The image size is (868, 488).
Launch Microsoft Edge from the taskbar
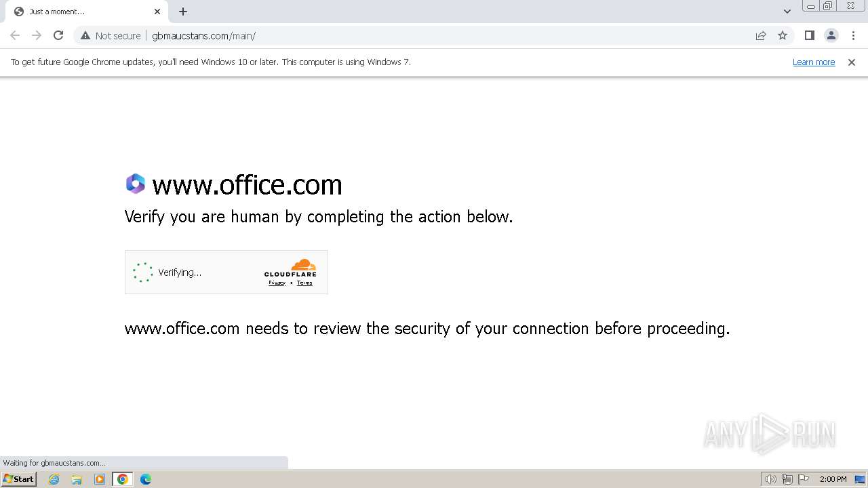click(x=145, y=479)
